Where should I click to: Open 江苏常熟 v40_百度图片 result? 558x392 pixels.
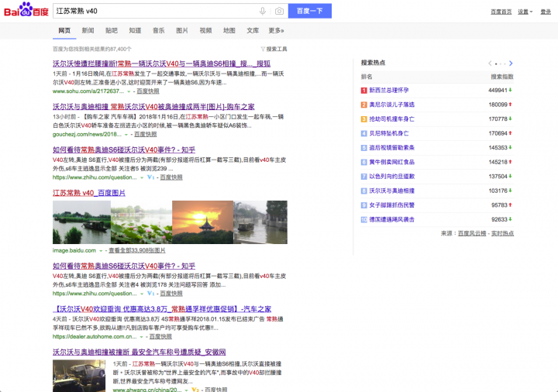coord(89,193)
